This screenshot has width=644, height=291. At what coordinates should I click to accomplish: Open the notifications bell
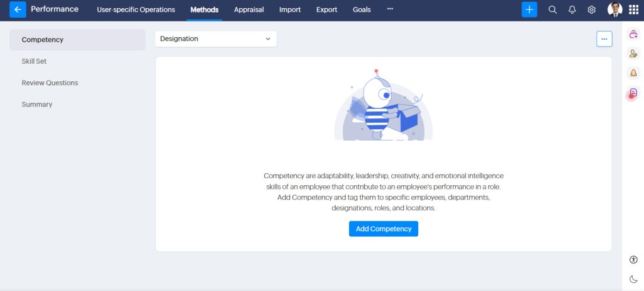coord(572,10)
